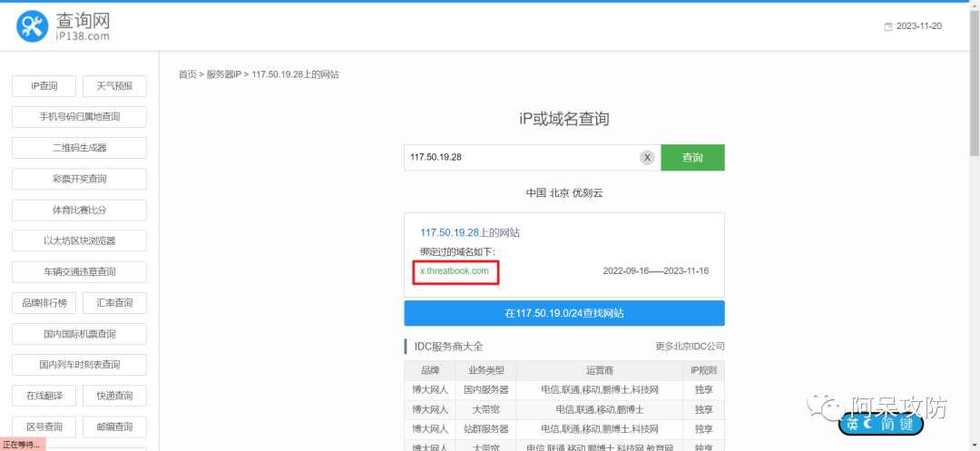This screenshot has width=980, height=451.
Task: Select 汇率查询 in the sidebar
Action: coord(114,303)
